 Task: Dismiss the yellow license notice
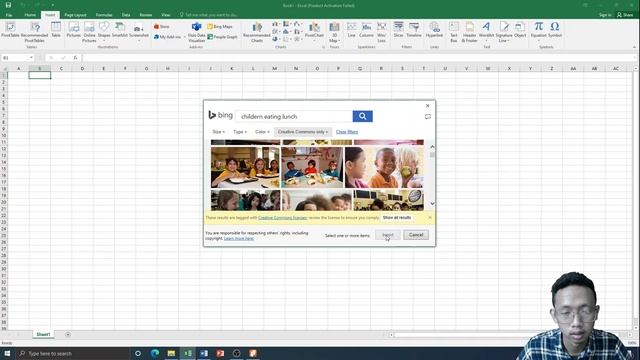(x=430, y=218)
